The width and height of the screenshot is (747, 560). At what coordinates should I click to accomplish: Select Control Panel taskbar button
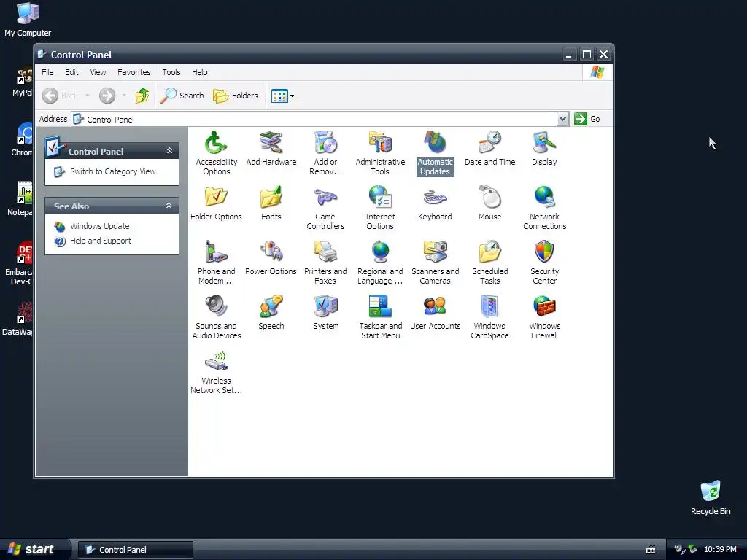[135, 550]
